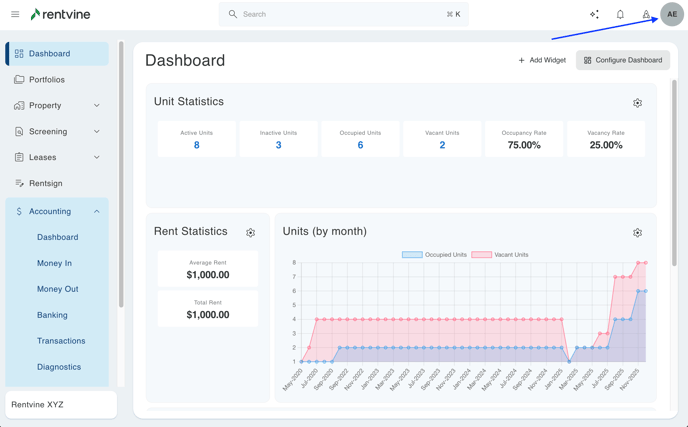Click the Active Units count 8
The width and height of the screenshot is (688, 427).
click(x=196, y=145)
